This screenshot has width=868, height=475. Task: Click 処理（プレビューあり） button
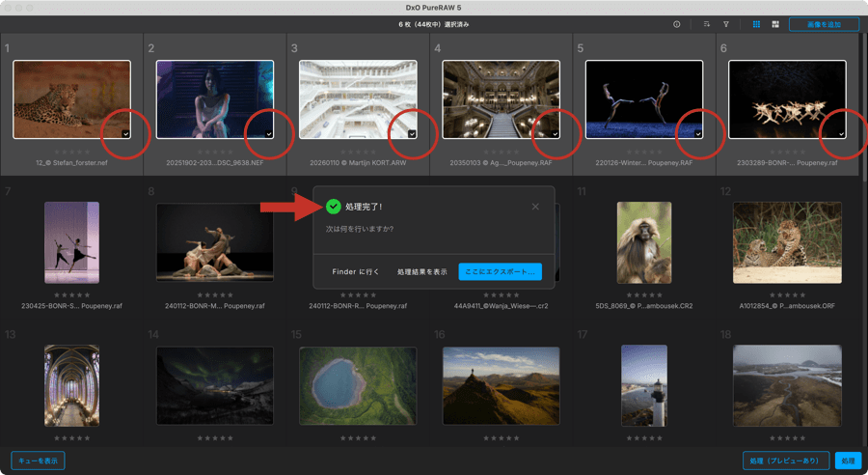(x=785, y=461)
